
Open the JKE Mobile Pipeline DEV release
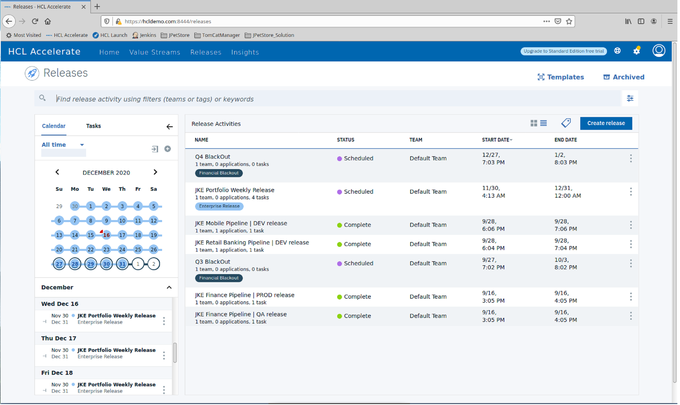[x=241, y=223]
